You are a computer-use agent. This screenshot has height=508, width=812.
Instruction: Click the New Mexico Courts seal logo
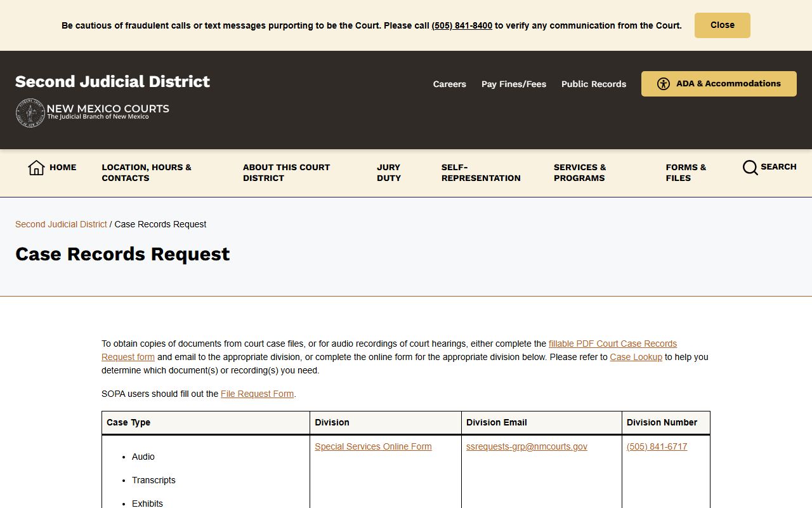[30, 113]
